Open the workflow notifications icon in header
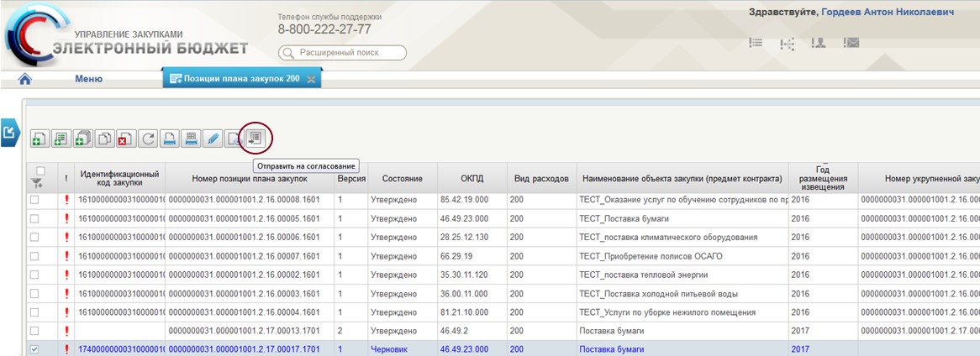 787,44
